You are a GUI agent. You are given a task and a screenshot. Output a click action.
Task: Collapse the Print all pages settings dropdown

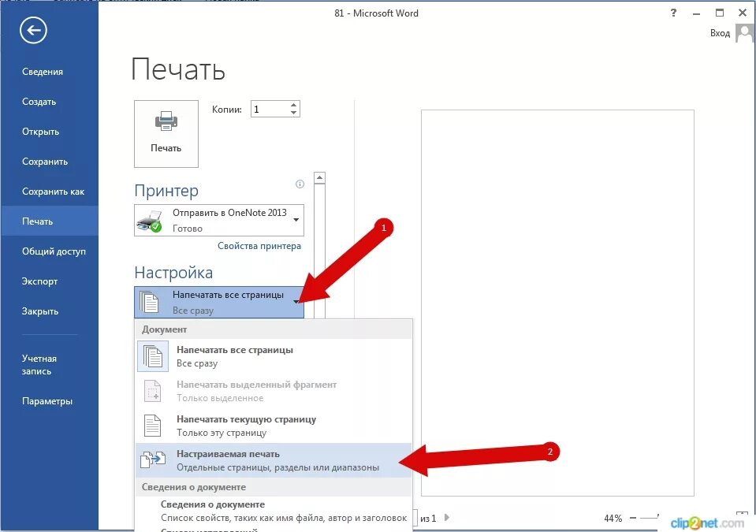219,302
